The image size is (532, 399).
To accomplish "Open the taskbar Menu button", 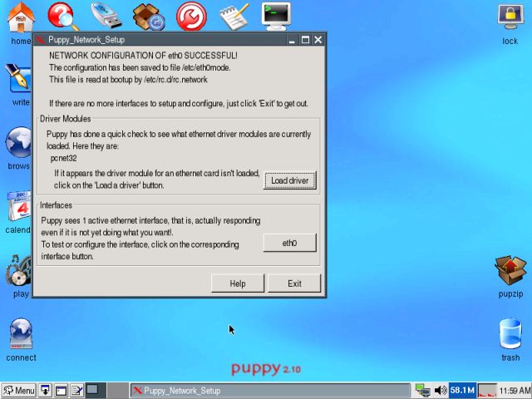I will pyautogui.click(x=18, y=391).
